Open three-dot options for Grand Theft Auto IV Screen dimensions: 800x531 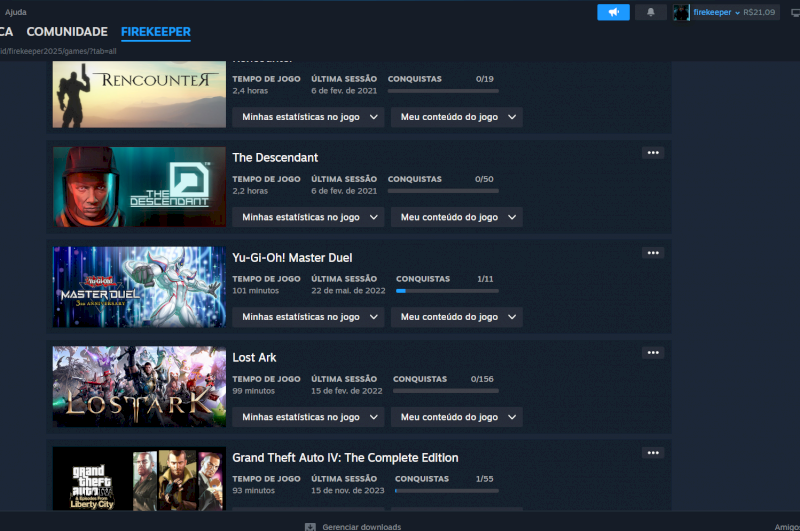click(x=653, y=453)
